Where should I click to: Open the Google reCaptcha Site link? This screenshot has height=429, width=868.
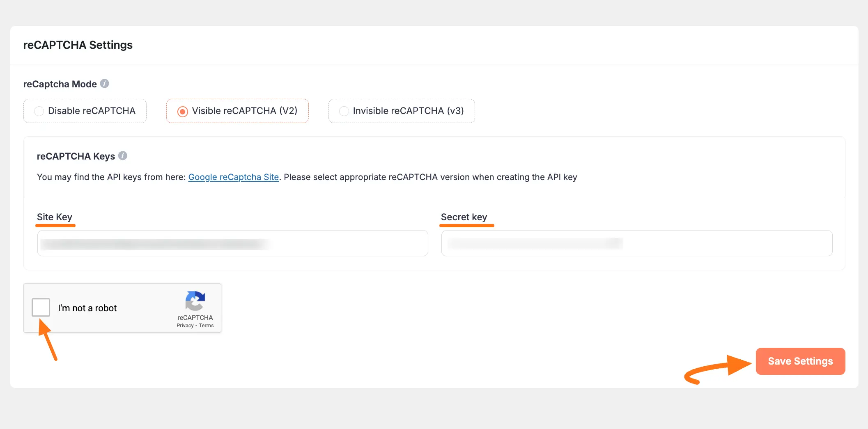(x=233, y=177)
